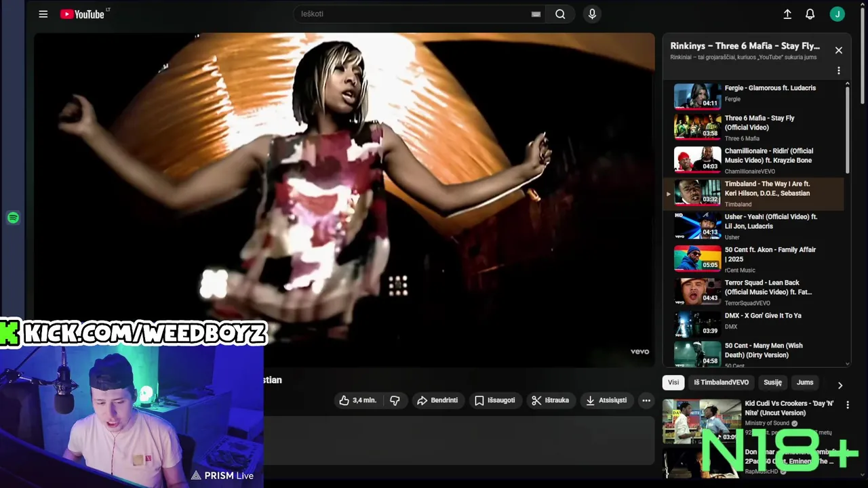Select the Jums filter chip

805,382
